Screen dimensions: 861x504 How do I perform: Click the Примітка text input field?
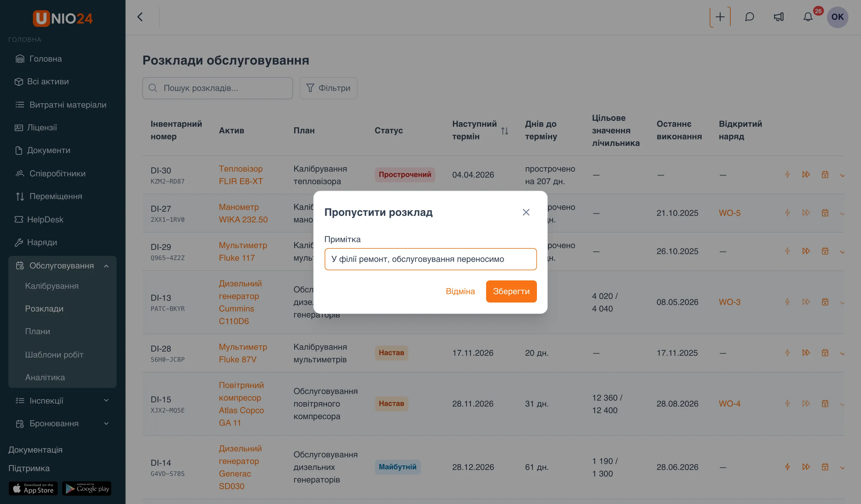point(430,259)
